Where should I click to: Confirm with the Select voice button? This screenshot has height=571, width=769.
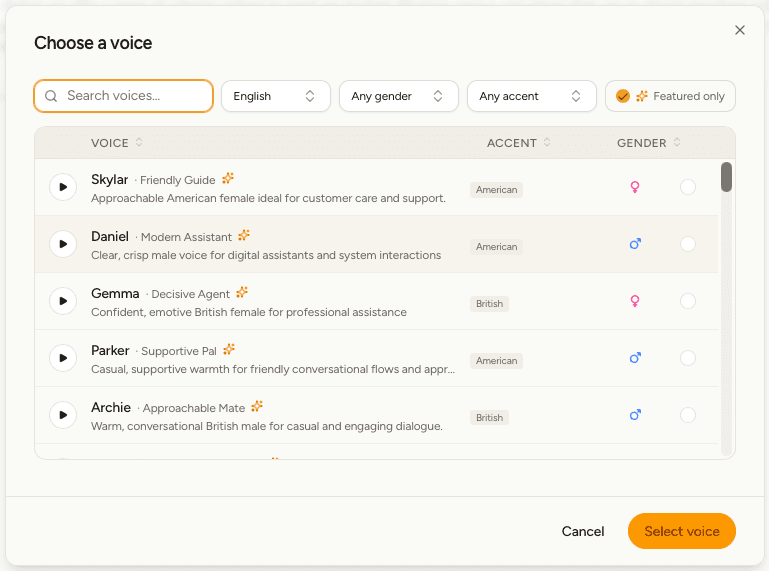click(x=682, y=531)
